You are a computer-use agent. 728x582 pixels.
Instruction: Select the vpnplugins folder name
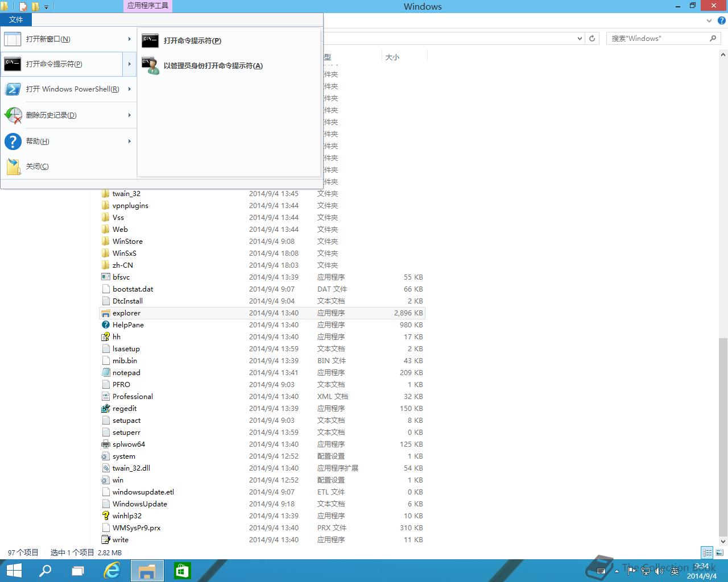pos(130,206)
